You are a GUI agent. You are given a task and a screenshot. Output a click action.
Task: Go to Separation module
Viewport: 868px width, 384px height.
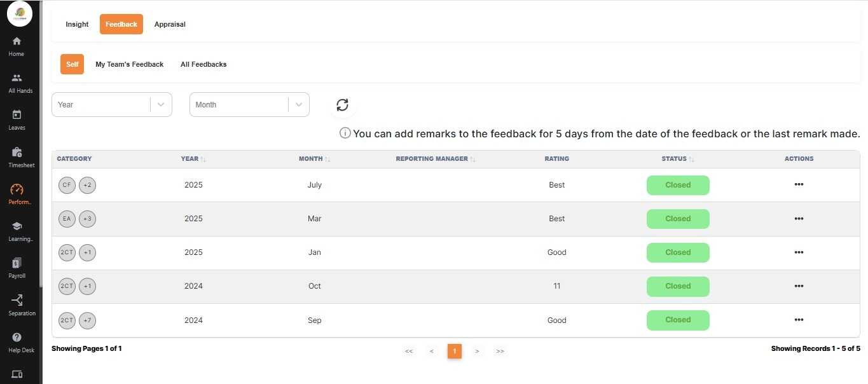(x=17, y=300)
